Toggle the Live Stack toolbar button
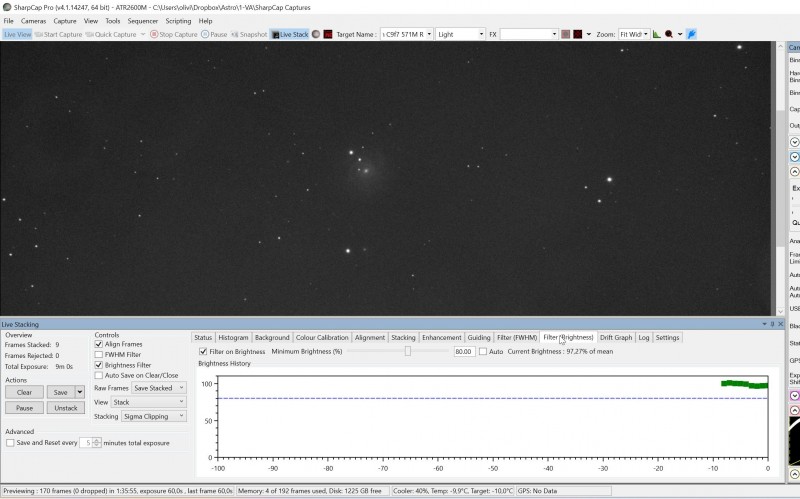 (x=290, y=34)
